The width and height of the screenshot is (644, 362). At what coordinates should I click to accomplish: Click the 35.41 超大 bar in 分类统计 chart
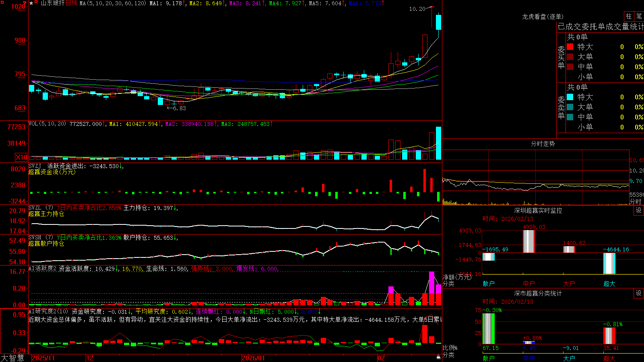609,336
